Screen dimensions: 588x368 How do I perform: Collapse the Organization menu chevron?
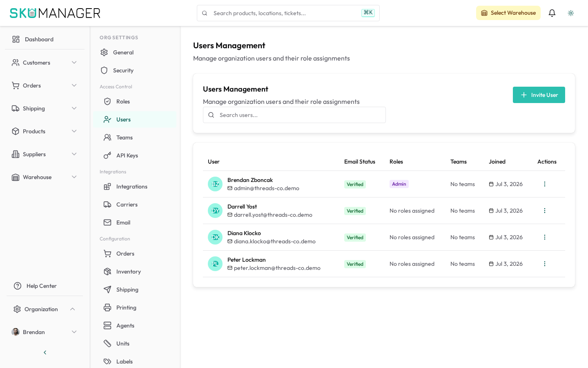(73, 309)
